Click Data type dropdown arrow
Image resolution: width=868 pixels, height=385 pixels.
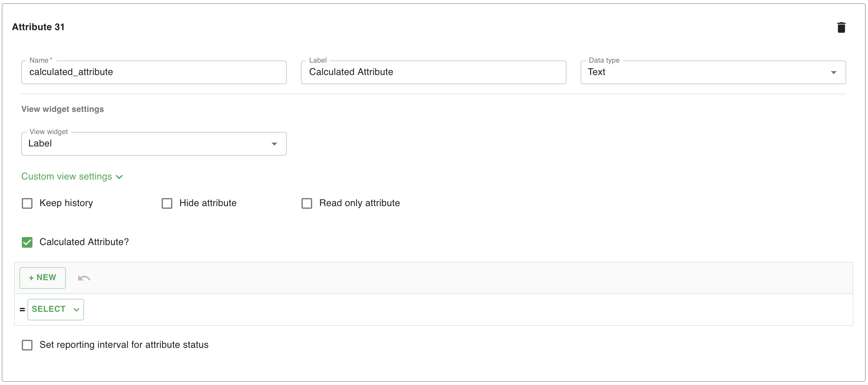click(x=833, y=72)
